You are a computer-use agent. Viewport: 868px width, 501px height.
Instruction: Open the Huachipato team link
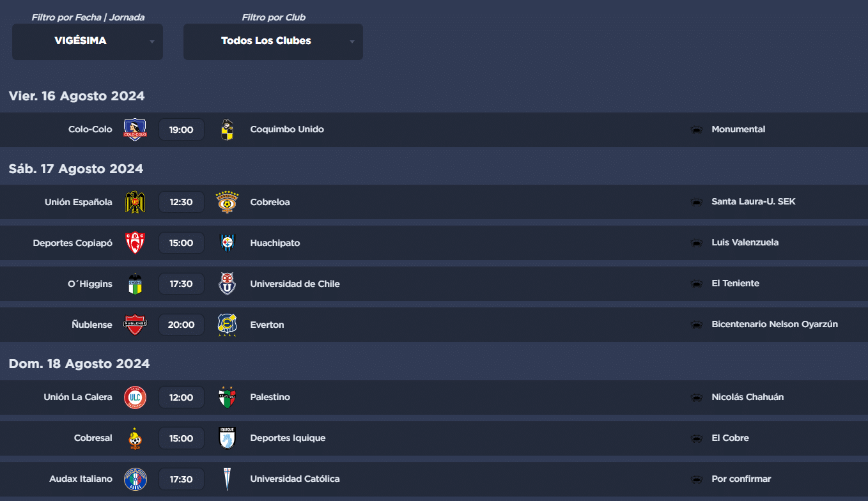[x=275, y=243]
